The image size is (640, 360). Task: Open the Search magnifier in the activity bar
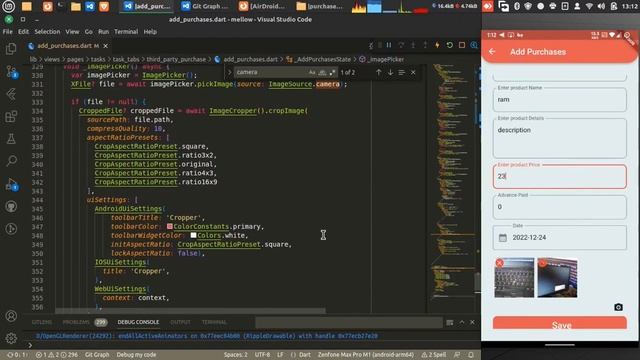point(11,161)
